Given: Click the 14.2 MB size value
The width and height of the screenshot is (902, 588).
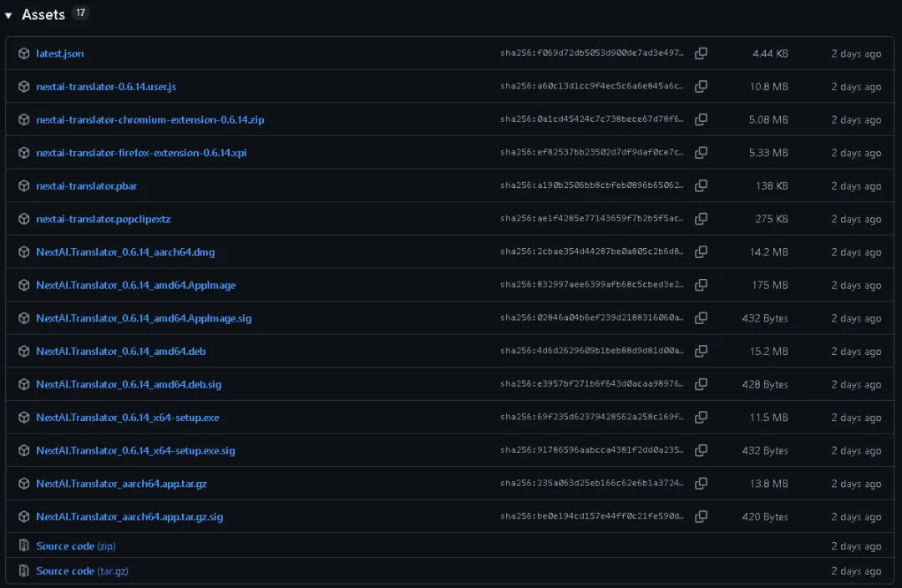Looking at the screenshot, I should pos(769,252).
